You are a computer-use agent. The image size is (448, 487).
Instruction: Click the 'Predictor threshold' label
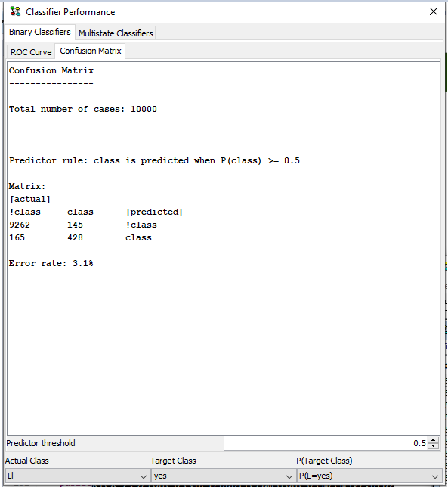tap(41, 443)
